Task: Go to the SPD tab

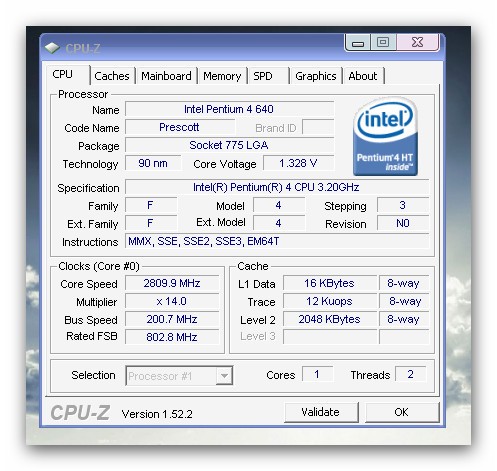Action: click(268, 76)
